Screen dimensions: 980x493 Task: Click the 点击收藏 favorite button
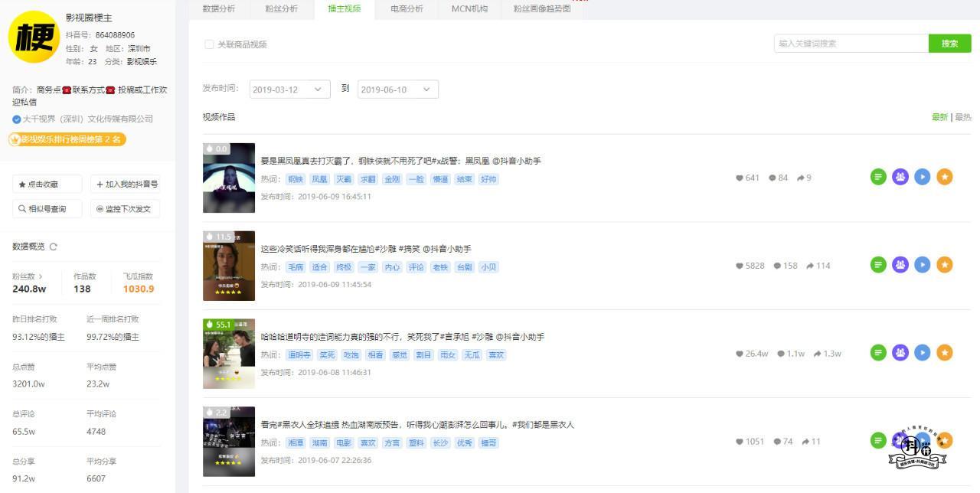tap(47, 184)
